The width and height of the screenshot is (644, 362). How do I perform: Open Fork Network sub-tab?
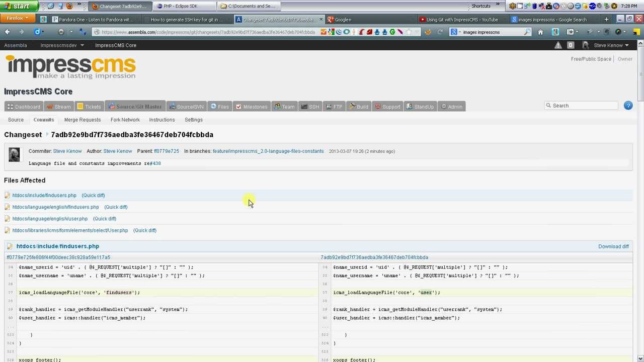tap(125, 120)
